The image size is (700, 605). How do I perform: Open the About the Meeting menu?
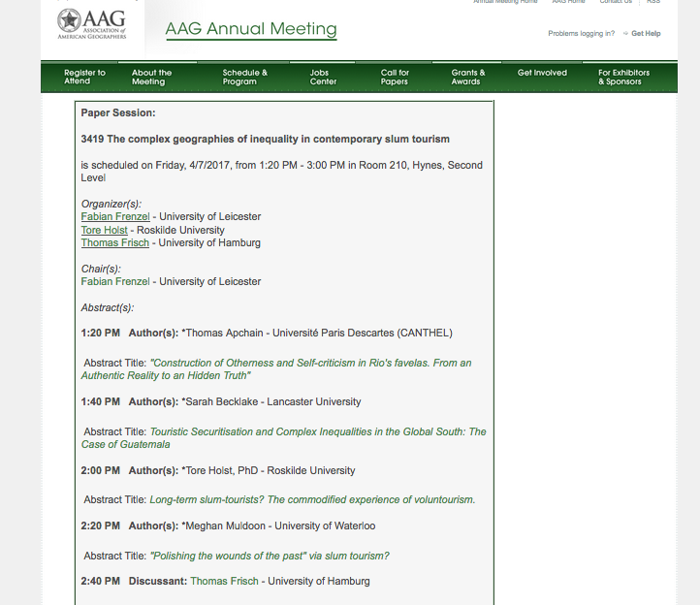pyautogui.click(x=151, y=78)
